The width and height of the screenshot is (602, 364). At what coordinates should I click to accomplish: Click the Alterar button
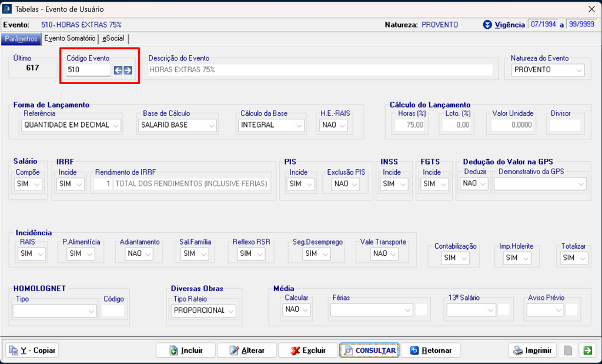[247, 350]
